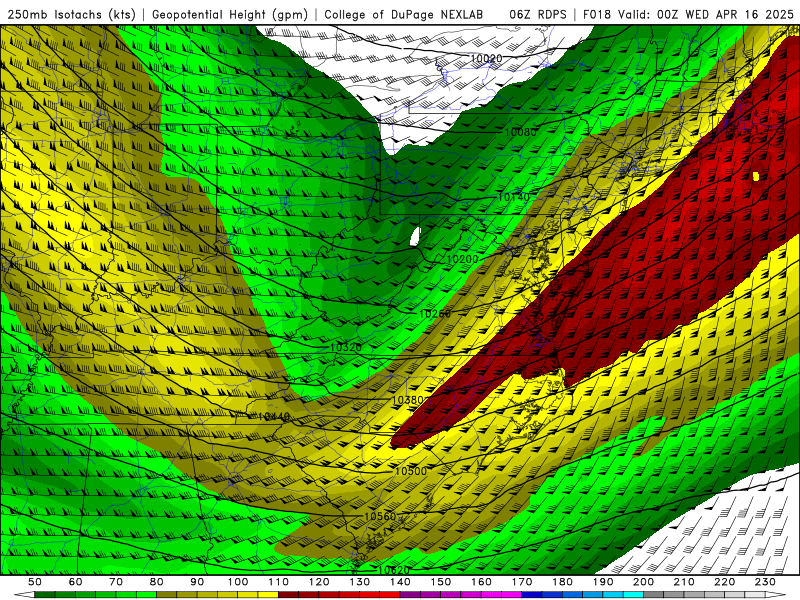Click the 110 legend label
800x600 pixels.
coord(279,582)
